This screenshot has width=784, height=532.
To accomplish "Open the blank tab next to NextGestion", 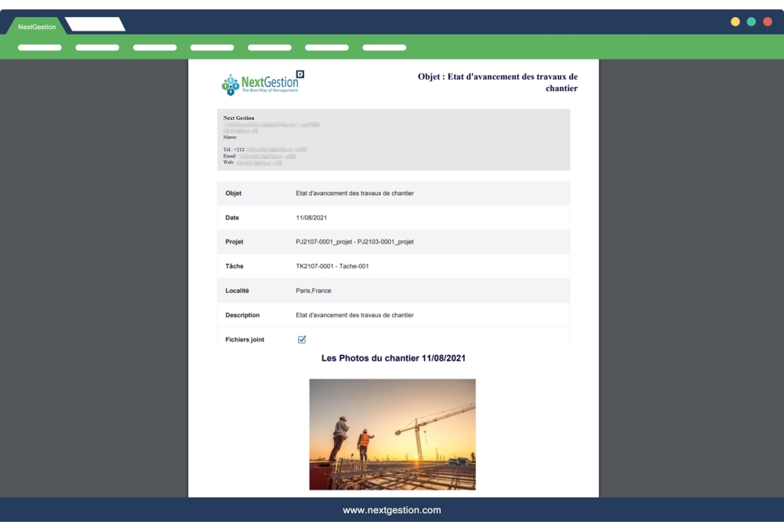I will pos(96,25).
